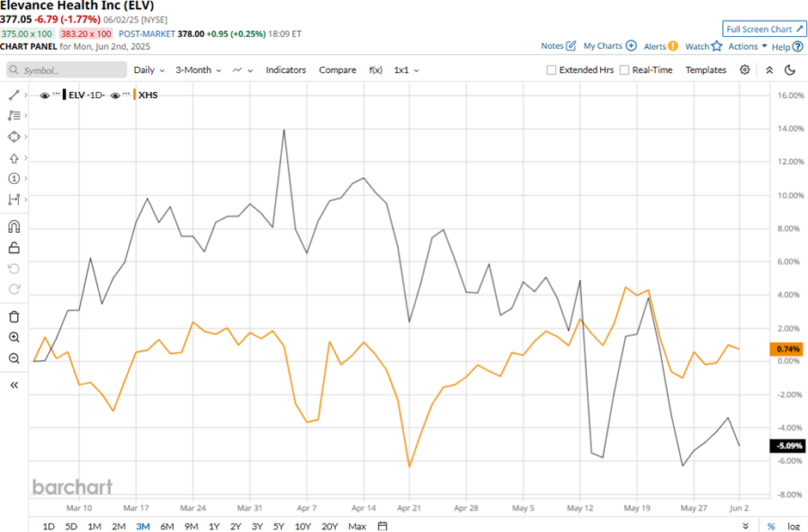
Task: Expand the Actions dropdown menu
Action: [x=748, y=46]
